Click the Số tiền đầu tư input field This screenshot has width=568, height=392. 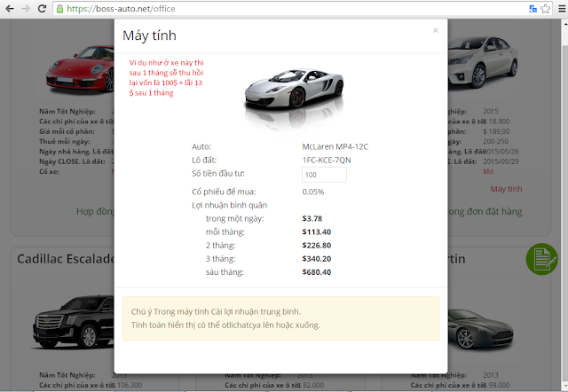pyautogui.click(x=324, y=175)
